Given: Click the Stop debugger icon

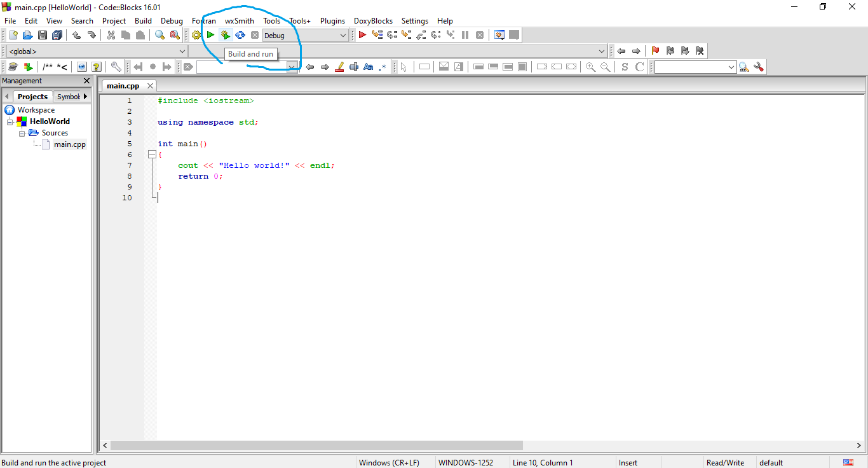Looking at the screenshot, I should click(x=480, y=35).
